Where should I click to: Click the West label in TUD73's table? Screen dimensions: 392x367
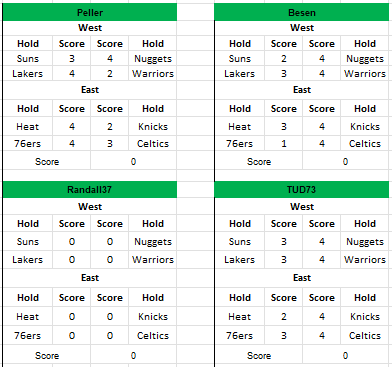(x=302, y=207)
